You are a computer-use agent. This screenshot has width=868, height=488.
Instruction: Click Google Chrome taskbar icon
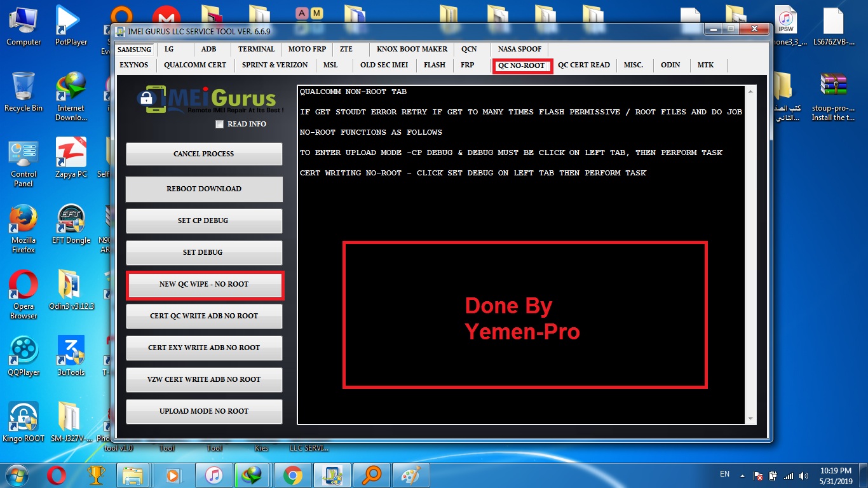(x=293, y=475)
